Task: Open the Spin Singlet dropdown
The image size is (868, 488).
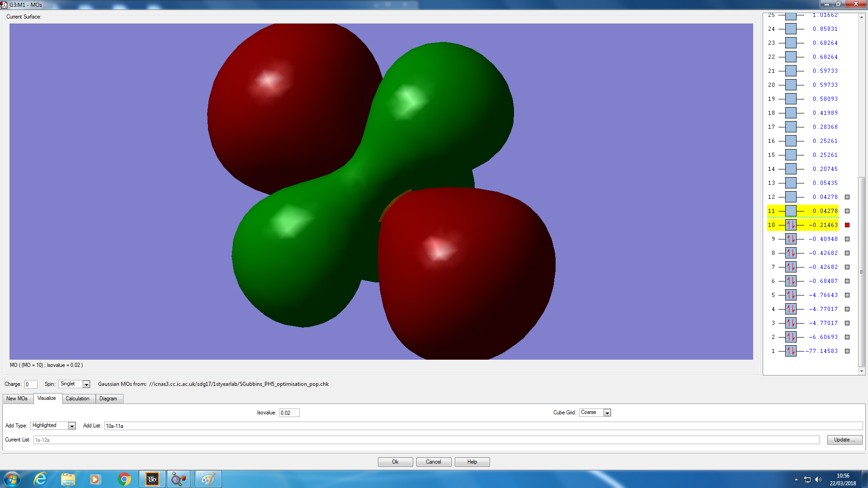Action: (86, 385)
